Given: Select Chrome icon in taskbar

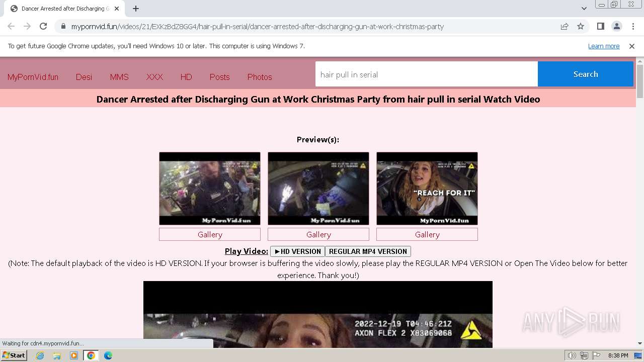Looking at the screenshot, I should coord(91,355).
